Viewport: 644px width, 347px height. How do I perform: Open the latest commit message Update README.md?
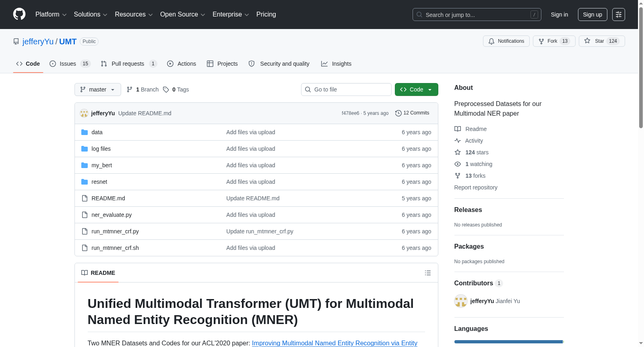point(145,113)
